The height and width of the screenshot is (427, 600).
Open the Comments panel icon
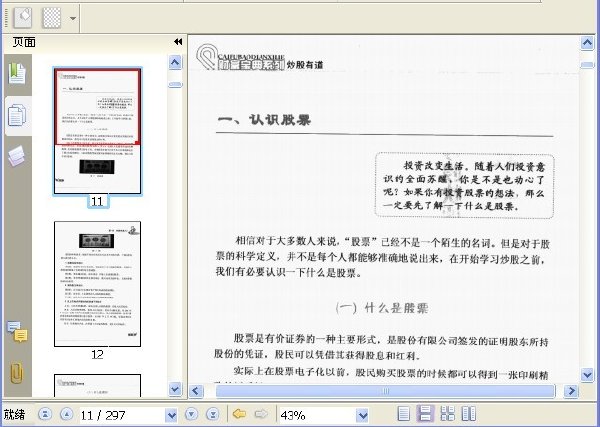click(17, 332)
